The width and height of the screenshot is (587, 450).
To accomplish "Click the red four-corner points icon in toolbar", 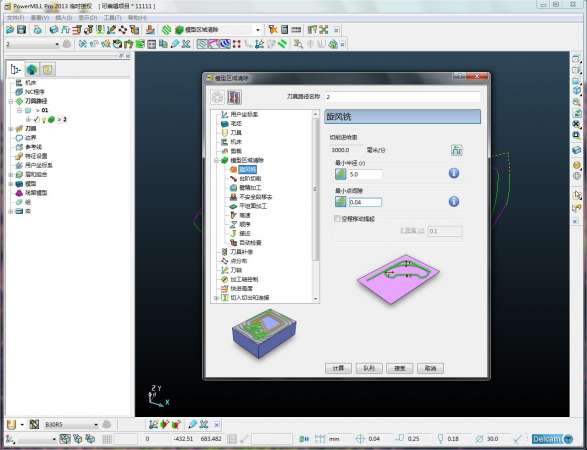I will [x=236, y=44].
